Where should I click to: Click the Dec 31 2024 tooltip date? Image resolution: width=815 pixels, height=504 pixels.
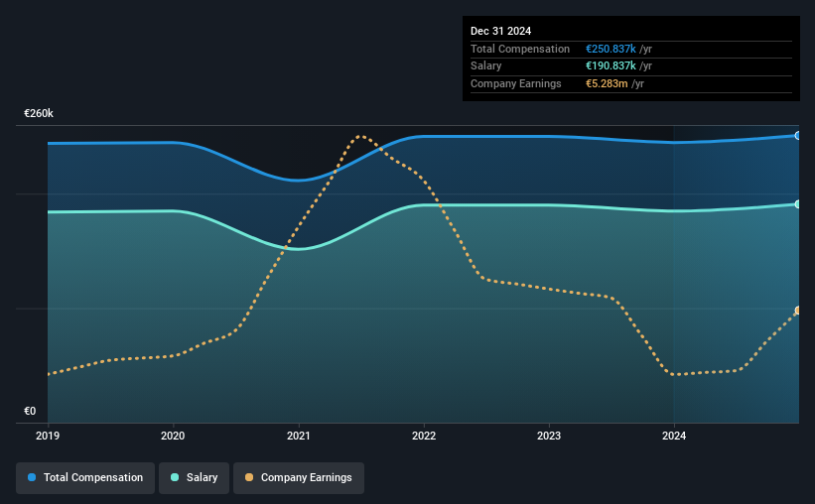[500, 31]
